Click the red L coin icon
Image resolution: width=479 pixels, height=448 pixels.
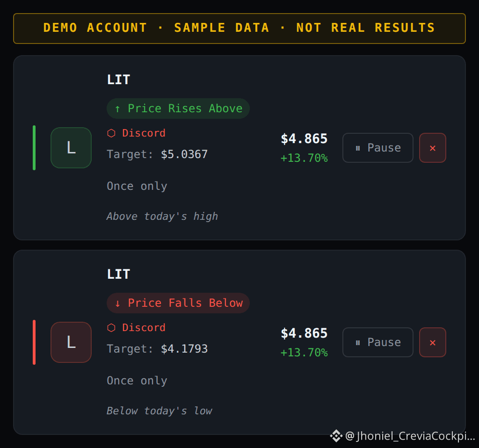[71, 342]
